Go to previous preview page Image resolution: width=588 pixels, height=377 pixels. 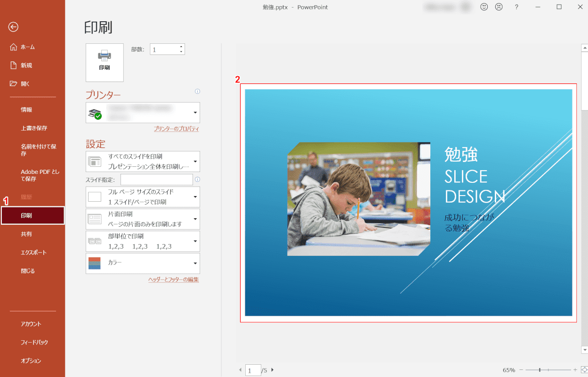[241, 370]
